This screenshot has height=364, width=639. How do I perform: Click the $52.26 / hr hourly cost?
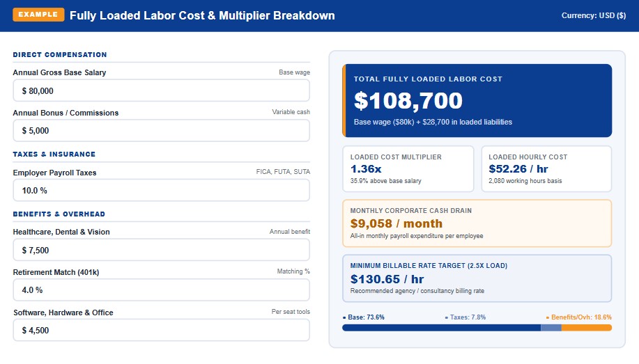518,169
